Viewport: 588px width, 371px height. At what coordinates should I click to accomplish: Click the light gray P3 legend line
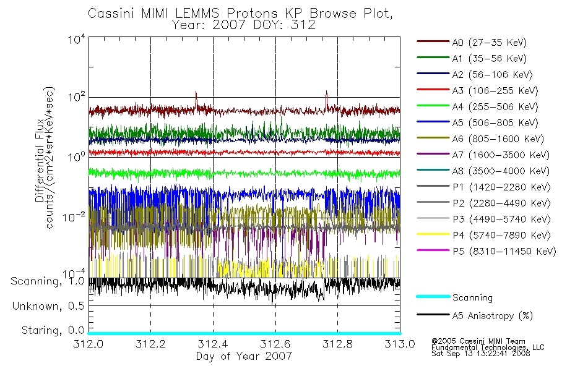click(433, 218)
